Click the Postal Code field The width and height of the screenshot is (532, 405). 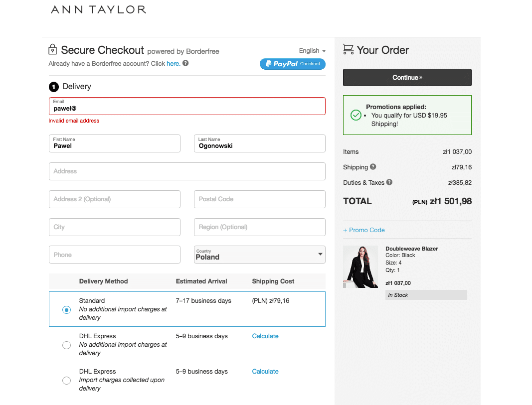click(x=260, y=199)
